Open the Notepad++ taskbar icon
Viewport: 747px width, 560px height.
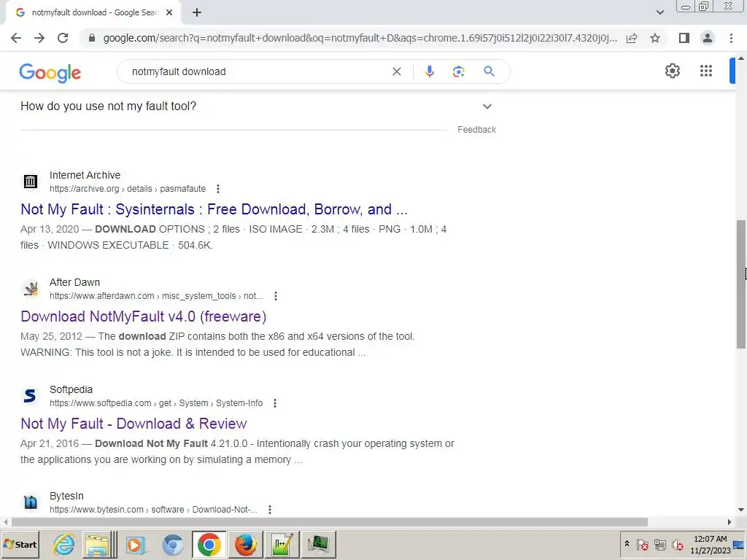(282, 544)
